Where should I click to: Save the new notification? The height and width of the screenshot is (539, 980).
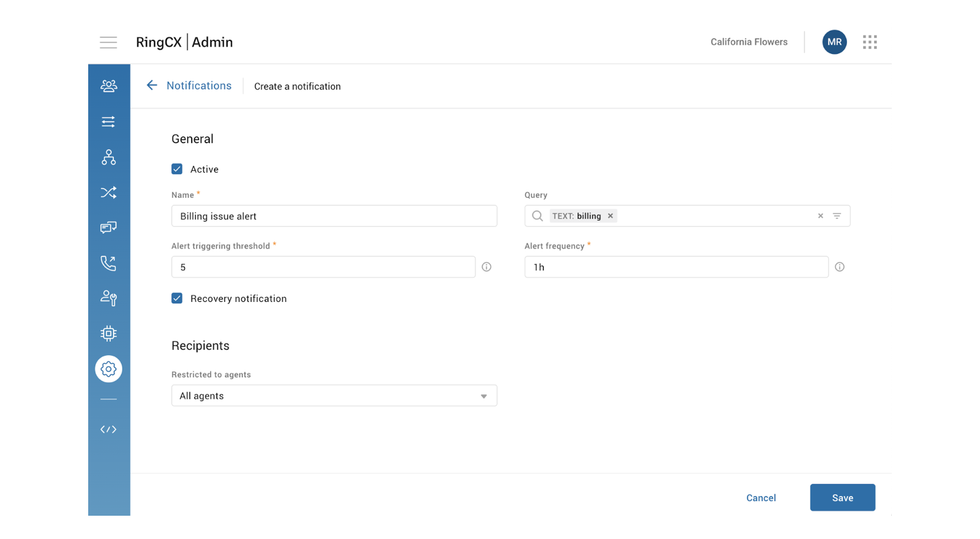click(x=842, y=498)
